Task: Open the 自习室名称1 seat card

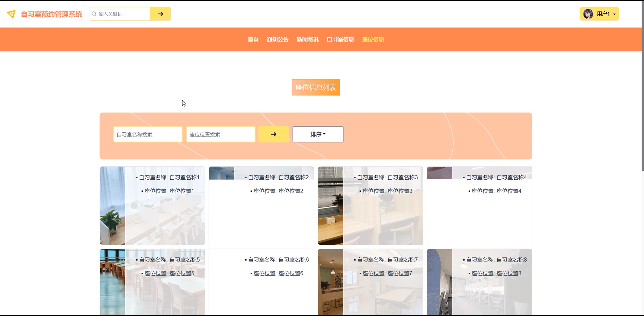Action: tap(152, 206)
